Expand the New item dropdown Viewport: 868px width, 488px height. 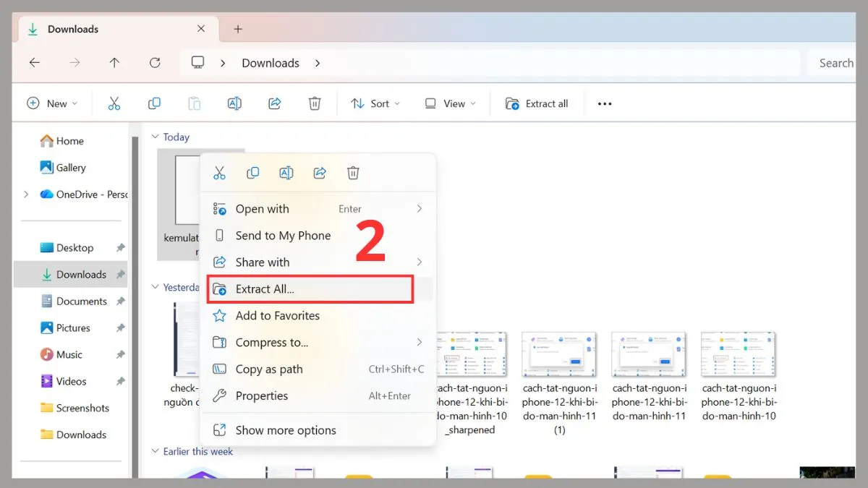click(52, 103)
